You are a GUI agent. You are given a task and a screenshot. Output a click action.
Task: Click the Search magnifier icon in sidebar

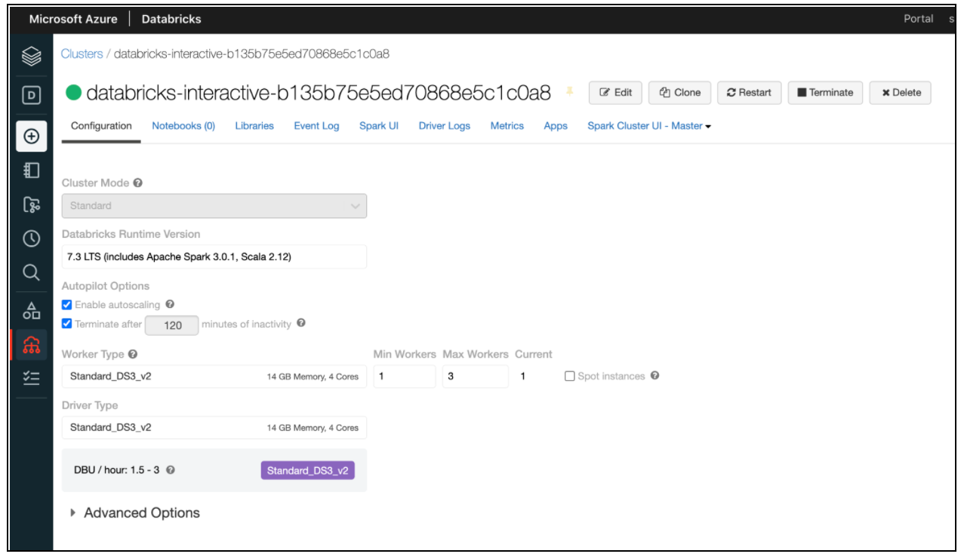[31, 272]
